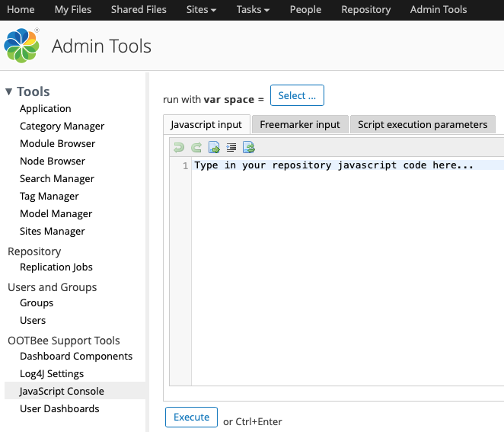The image size is (504, 432).
Task: Click the document with green arrow icon
Action: (x=214, y=147)
